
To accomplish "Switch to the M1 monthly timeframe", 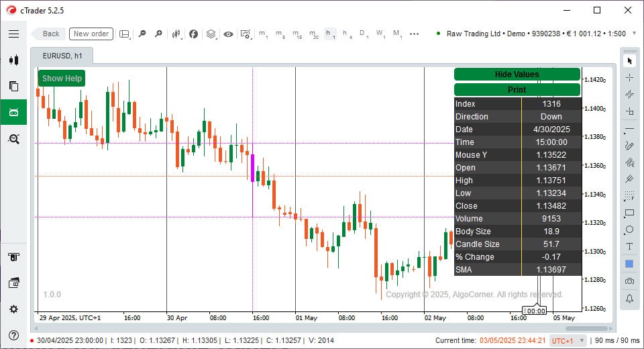I will (x=397, y=34).
